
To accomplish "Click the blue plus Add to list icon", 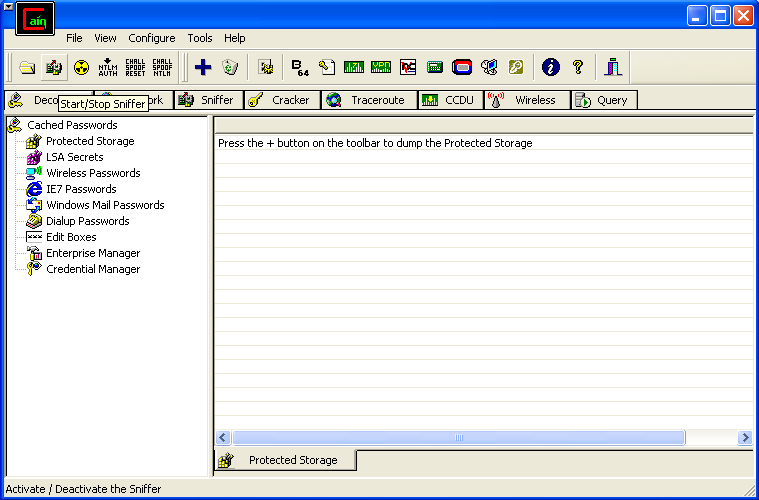I will pos(203,67).
